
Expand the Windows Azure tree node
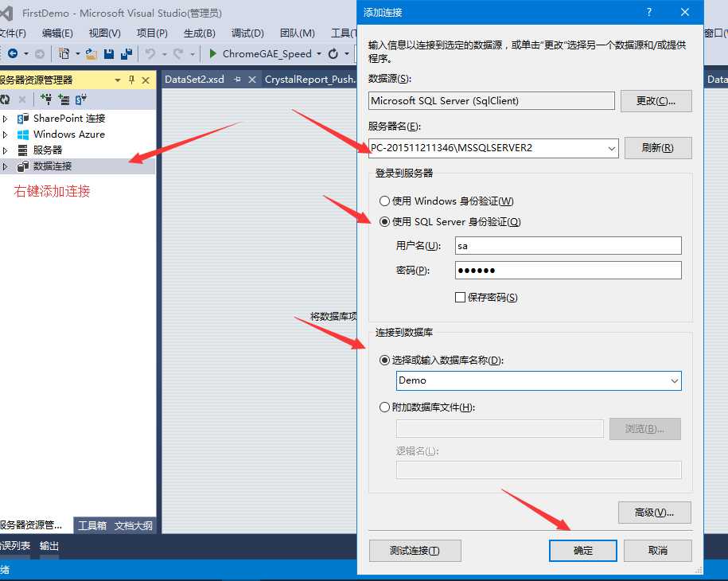click(x=5, y=135)
